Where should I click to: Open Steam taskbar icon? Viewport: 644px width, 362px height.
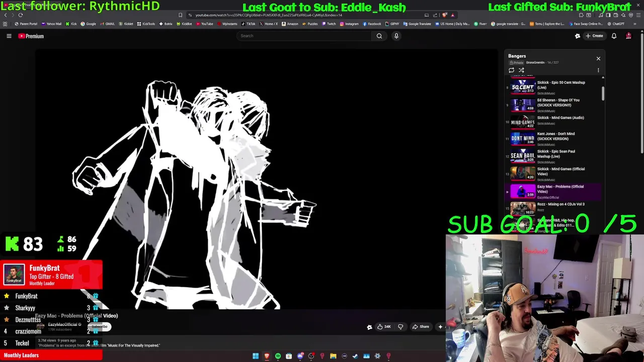tap(355, 356)
